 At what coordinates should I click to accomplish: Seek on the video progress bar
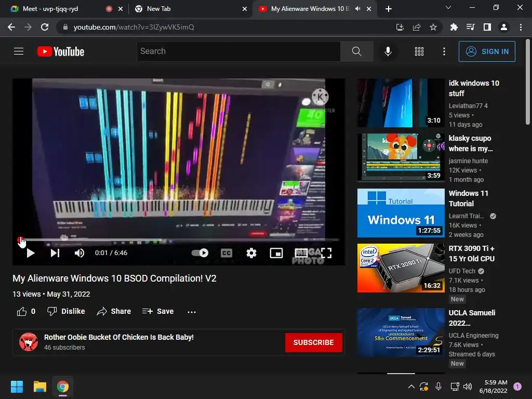[179, 240]
